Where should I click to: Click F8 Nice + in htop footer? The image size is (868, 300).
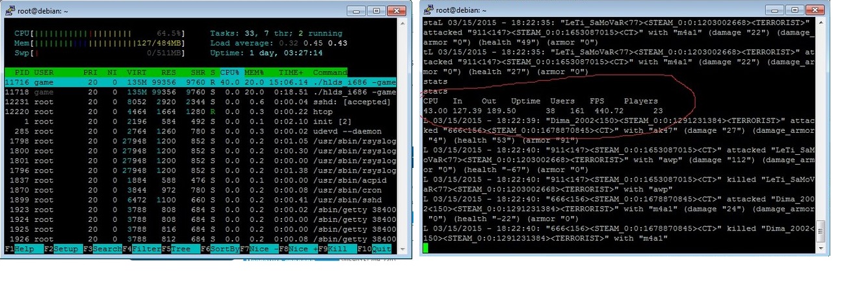coord(298,249)
